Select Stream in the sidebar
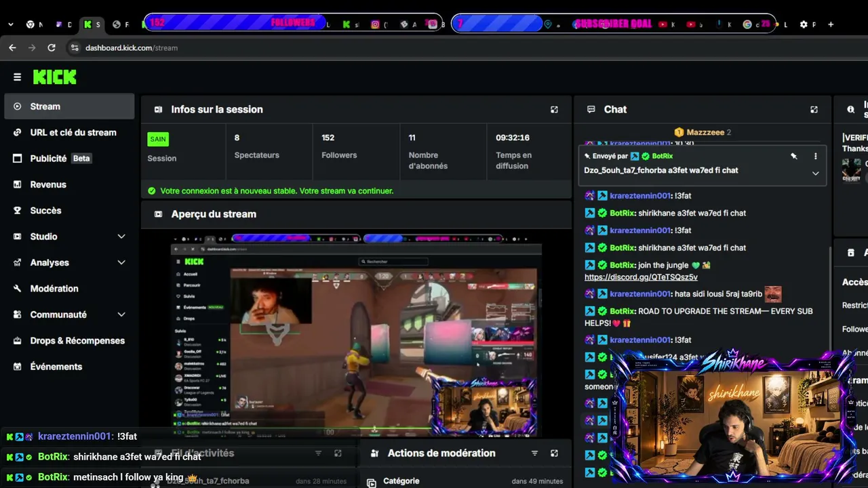 click(68, 106)
